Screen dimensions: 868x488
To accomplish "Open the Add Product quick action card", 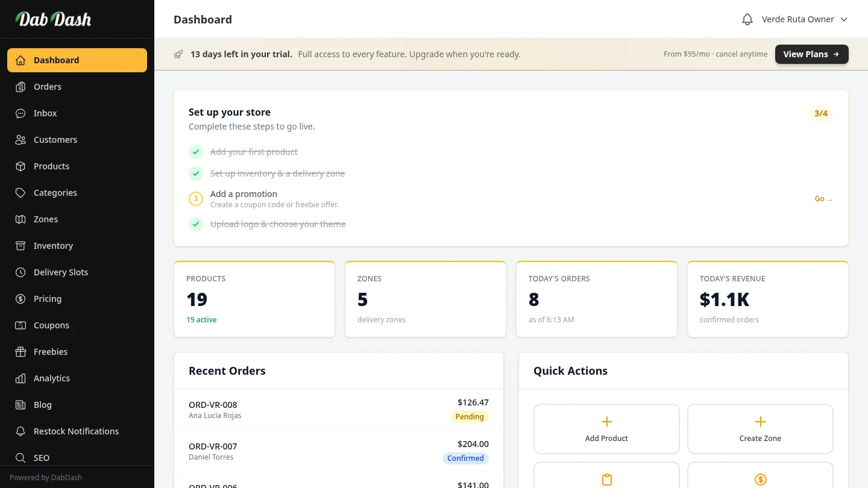I will click(606, 428).
